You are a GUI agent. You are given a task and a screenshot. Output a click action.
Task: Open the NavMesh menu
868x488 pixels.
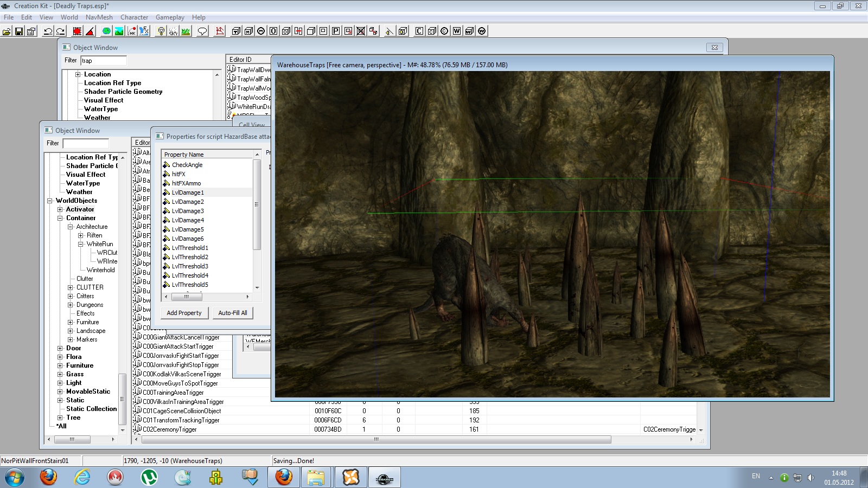click(x=99, y=17)
